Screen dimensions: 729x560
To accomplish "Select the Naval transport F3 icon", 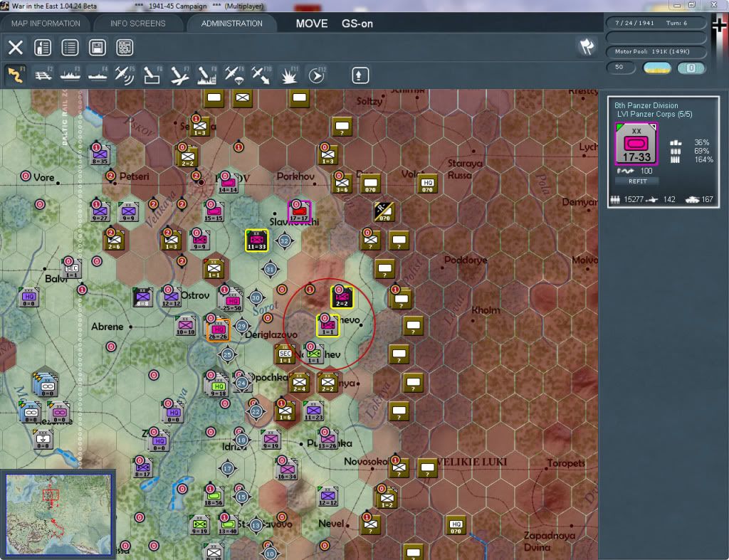I will (x=70, y=75).
